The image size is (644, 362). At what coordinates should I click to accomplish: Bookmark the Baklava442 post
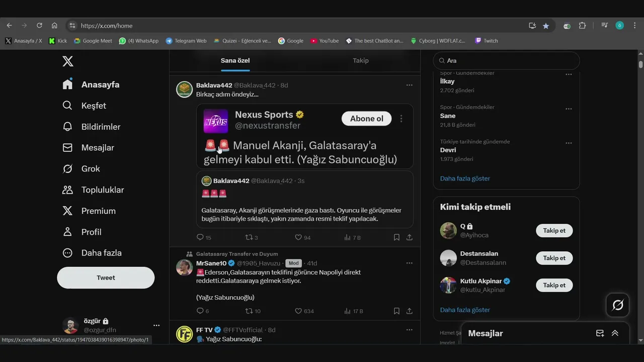coord(396,237)
